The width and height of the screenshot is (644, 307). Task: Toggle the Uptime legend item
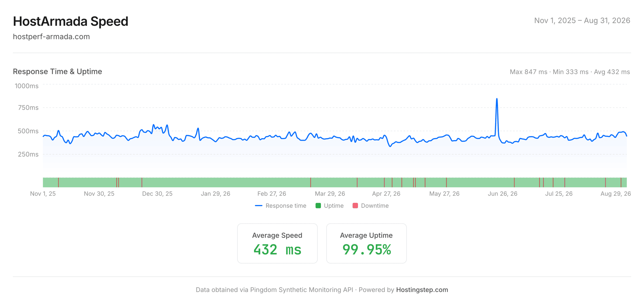point(329,206)
